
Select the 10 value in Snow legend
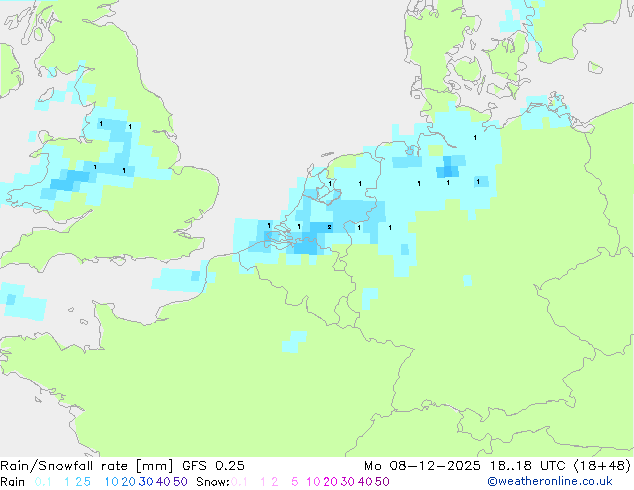tap(313, 482)
